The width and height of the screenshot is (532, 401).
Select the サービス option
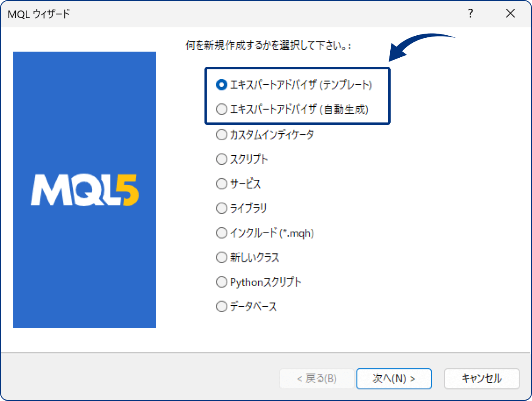click(x=222, y=183)
